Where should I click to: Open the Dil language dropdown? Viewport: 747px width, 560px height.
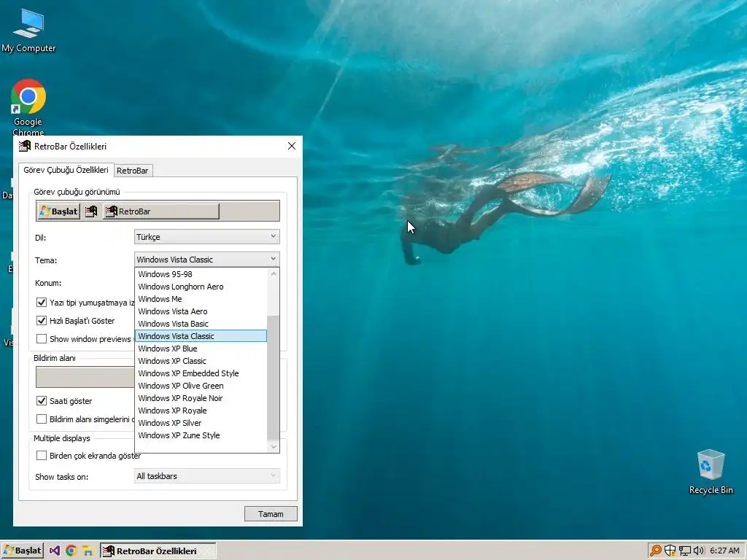(206, 237)
